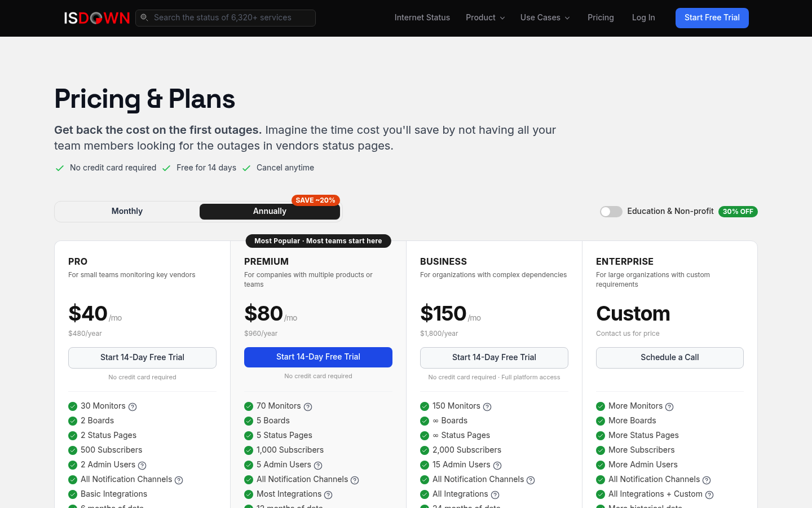Click '∞ Boards' in Business plan
Viewport: 812px width, 508px height.
point(450,421)
